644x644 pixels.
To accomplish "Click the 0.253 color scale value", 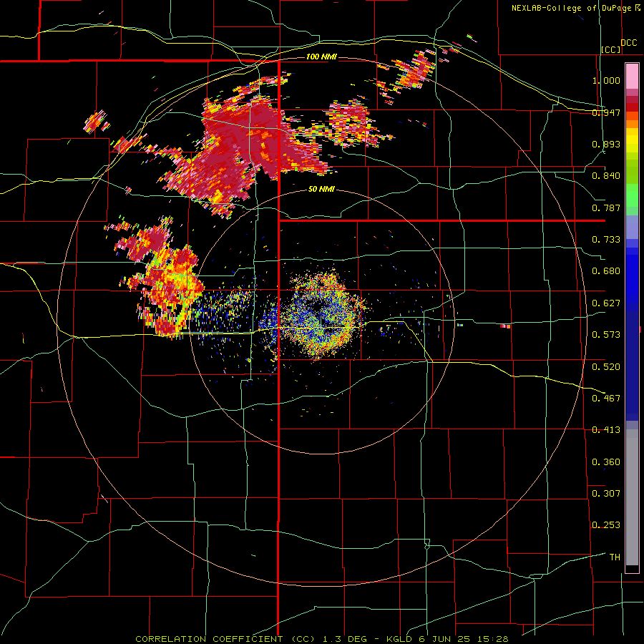I will 606,525.
